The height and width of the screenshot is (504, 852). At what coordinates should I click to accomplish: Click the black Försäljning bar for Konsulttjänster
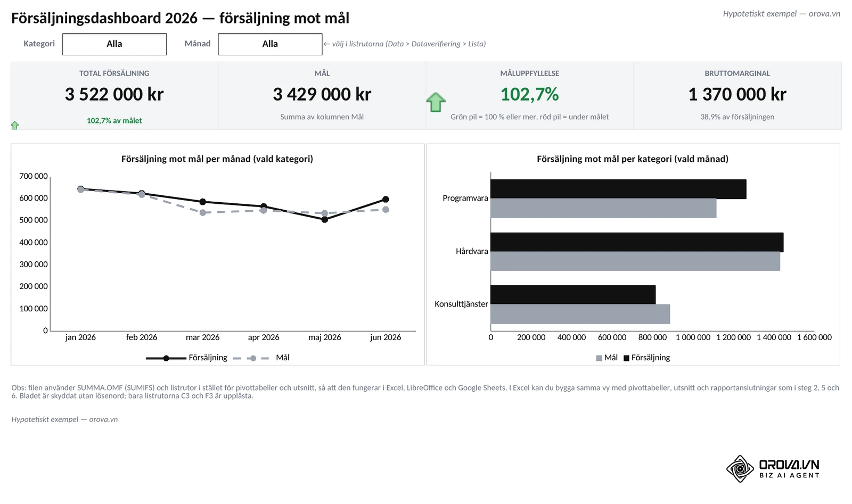pyautogui.click(x=573, y=295)
